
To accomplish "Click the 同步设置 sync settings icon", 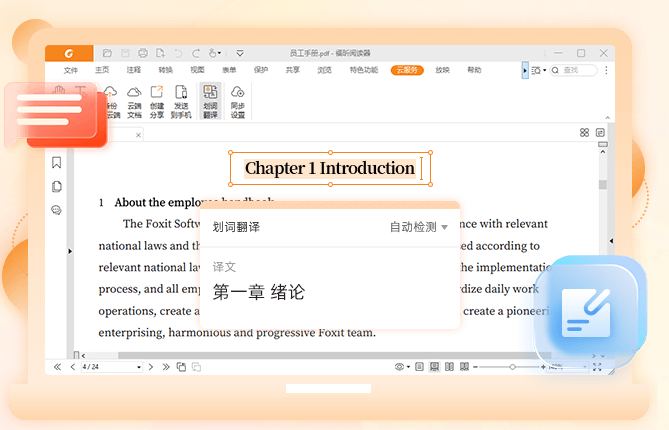I will (238, 102).
